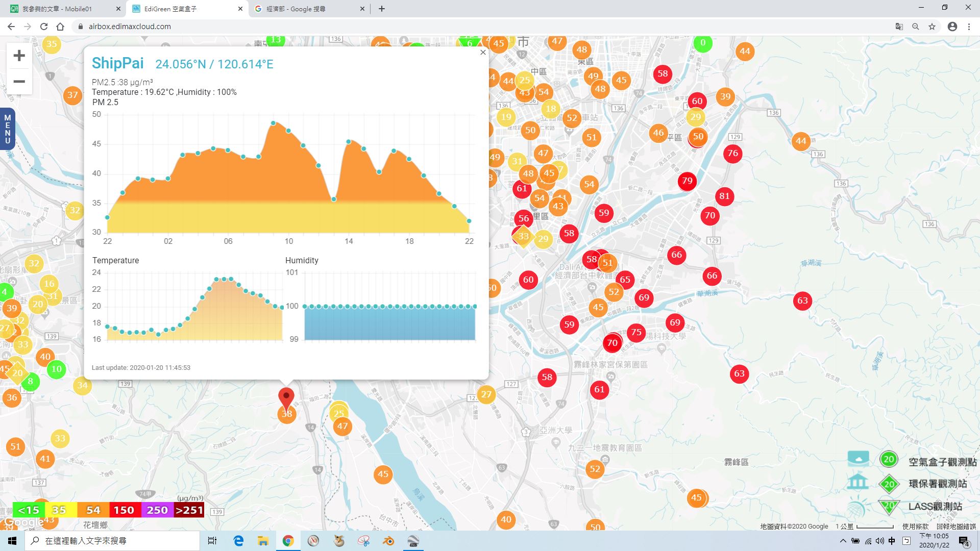Image resolution: width=980 pixels, height=551 pixels.
Task: Close the 經濟部 Google search tab
Action: pyautogui.click(x=362, y=9)
